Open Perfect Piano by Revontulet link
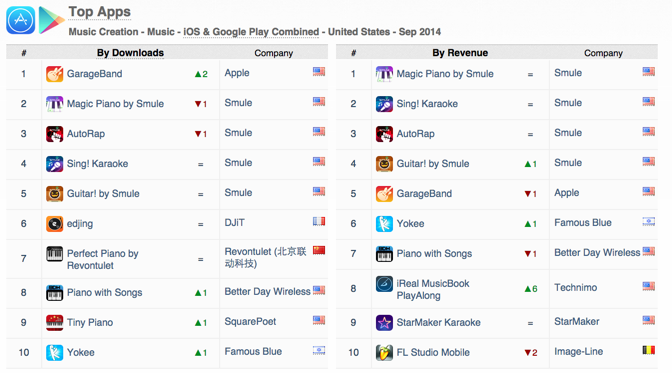The image size is (672, 373). [102, 259]
